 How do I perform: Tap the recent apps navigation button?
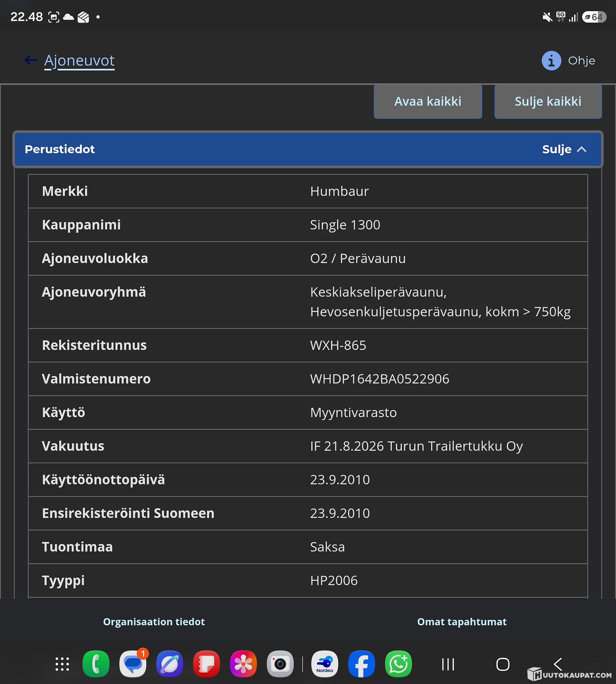tap(448, 664)
